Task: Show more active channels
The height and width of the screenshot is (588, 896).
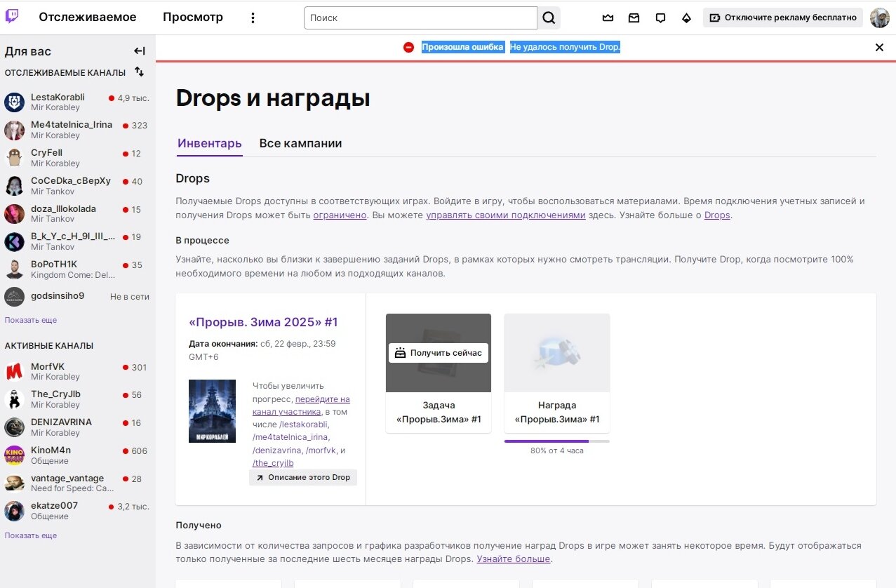Action: (x=31, y=535)
